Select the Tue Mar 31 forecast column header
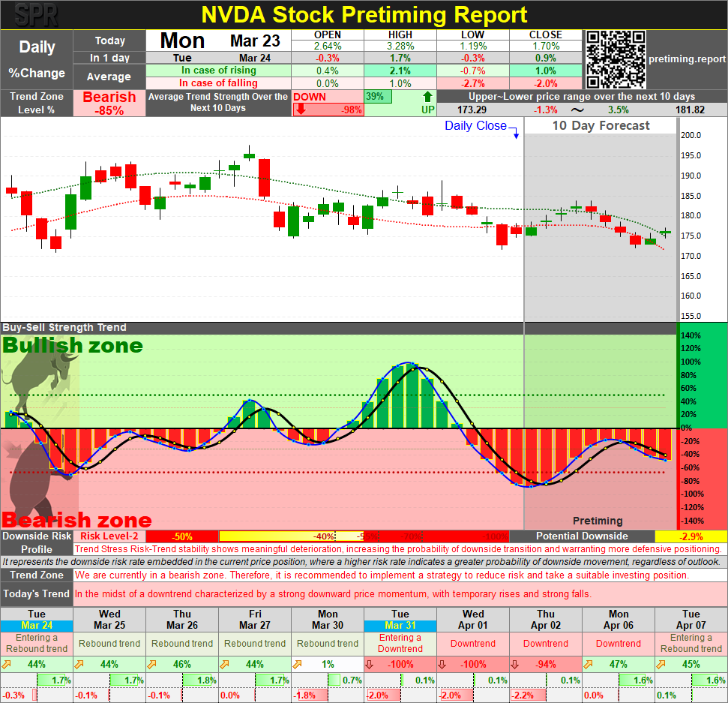This screenshot has height=703, width=728. pyautogui.click(x=400, y=620)
